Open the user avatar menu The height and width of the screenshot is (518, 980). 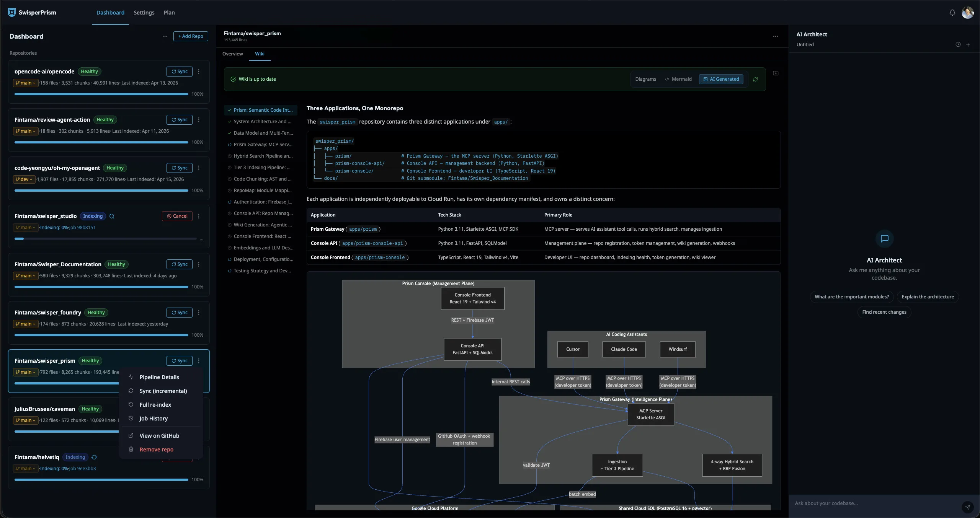point(967,13)
